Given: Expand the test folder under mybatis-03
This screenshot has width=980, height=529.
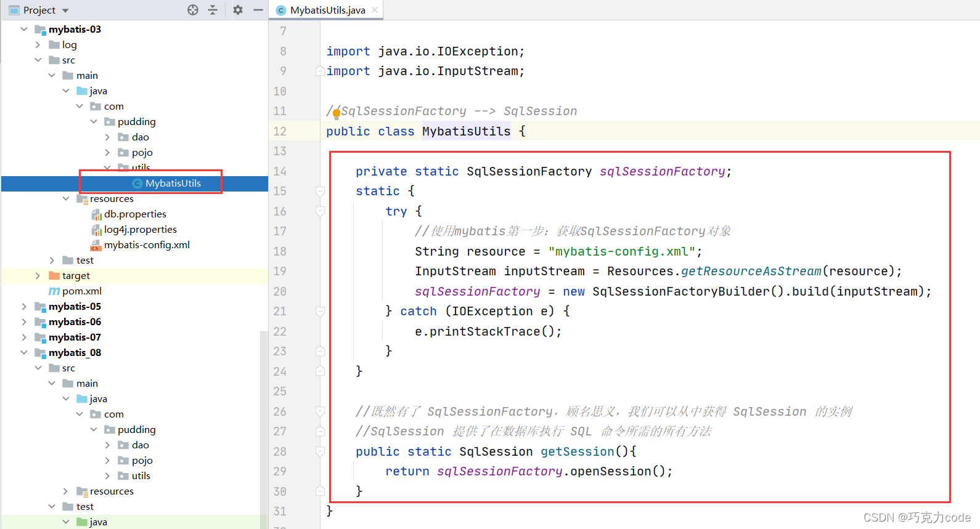Looking at the screenshot, I should tap(52, 260).
